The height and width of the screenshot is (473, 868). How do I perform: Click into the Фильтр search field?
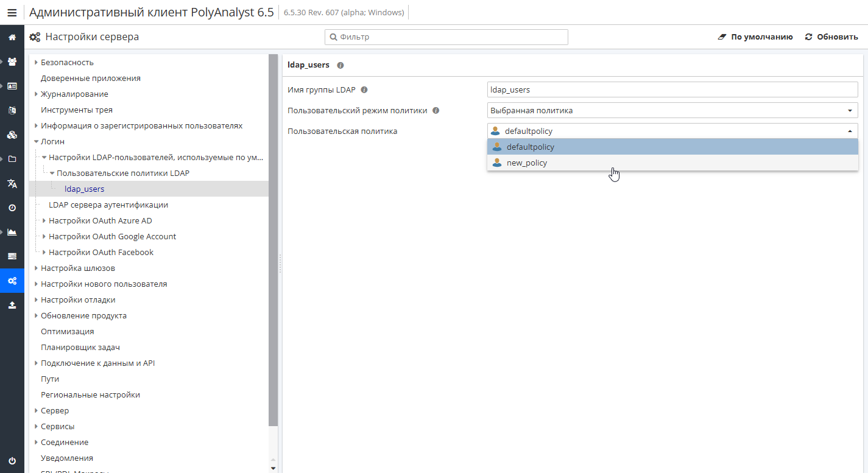446,37
